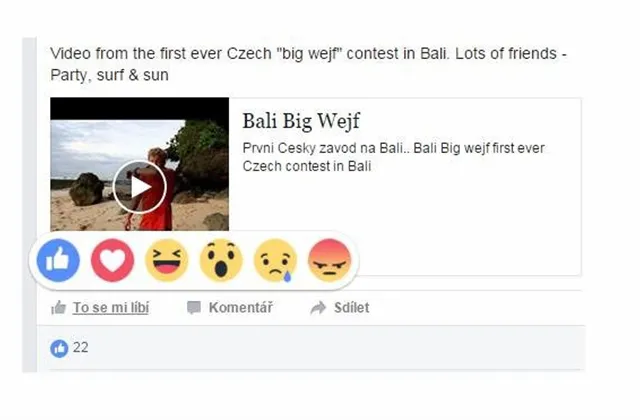The width and height of the screenshot is (640, 420).
Task: Select the surprised Wow reaction emoji
Action: point(221,260)
